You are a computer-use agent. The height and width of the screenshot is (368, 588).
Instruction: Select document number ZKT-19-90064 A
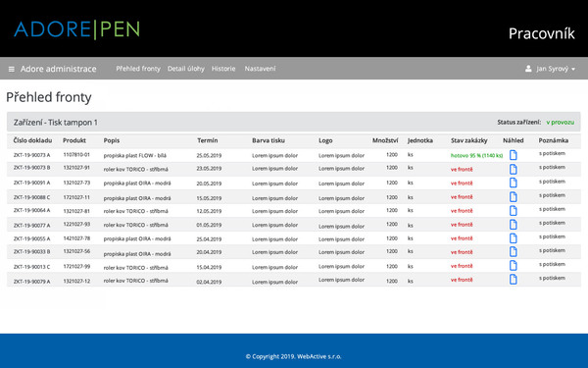pyautogui.click(x=32, y=210)
